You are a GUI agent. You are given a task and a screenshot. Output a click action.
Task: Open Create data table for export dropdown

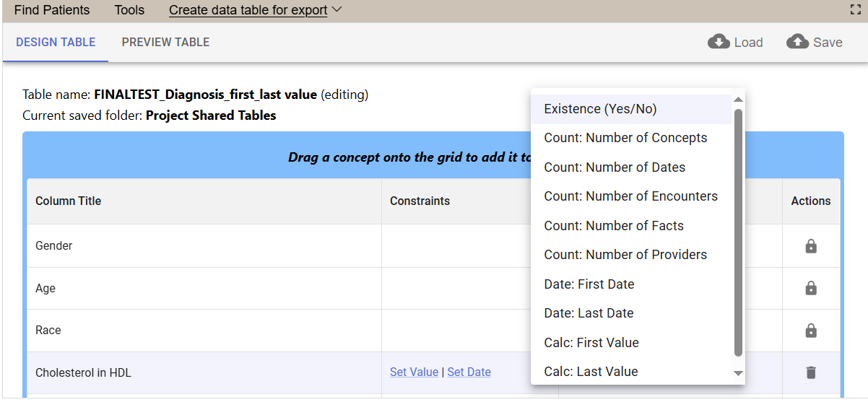[255, 10]
